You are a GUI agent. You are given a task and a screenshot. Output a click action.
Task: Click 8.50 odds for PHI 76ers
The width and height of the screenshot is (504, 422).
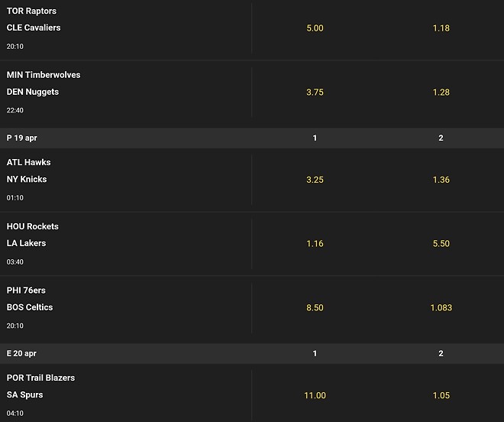tap(315, 308)
